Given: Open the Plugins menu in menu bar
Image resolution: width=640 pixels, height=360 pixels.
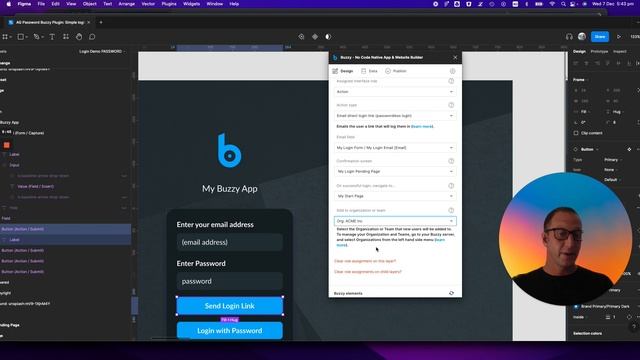Looking at the screenshot, I should coord(169,4).
